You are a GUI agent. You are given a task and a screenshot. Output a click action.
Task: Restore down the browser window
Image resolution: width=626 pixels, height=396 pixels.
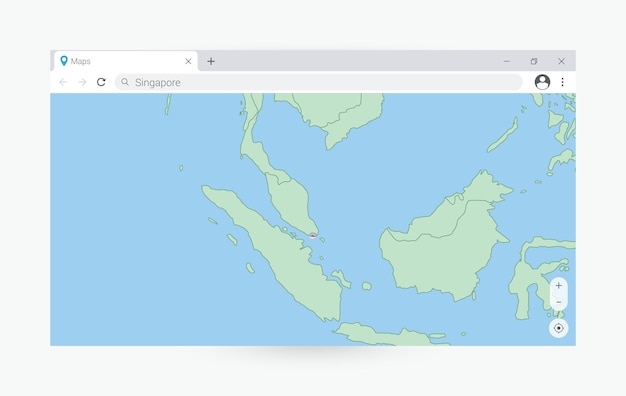[534, 61]
